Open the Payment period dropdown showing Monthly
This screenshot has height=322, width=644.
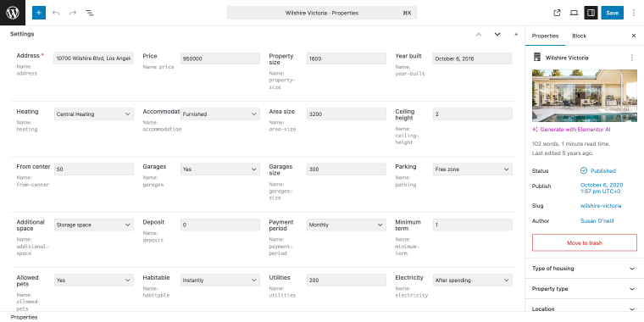point(347,225)
